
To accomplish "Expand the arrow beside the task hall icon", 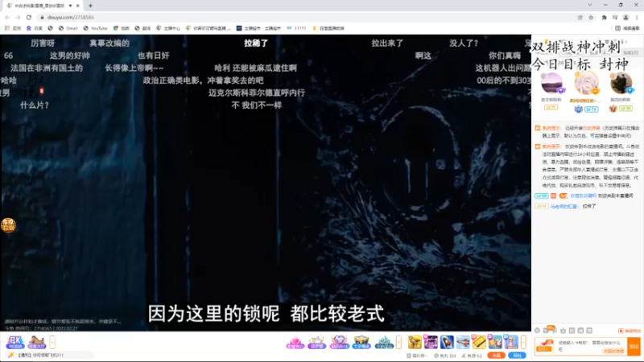I will pos(52,342).
